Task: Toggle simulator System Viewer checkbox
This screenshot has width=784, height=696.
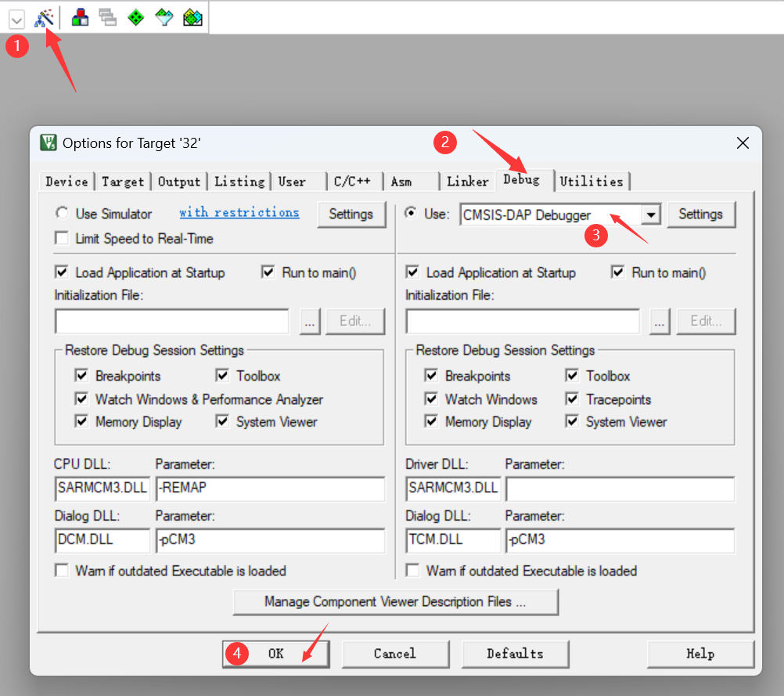Action: (x=222, y=421)
